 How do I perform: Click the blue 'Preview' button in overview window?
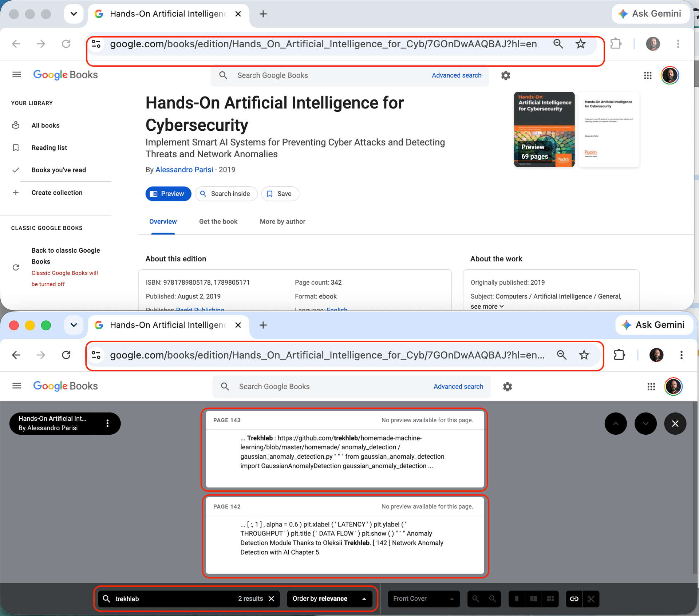point(168,194)
